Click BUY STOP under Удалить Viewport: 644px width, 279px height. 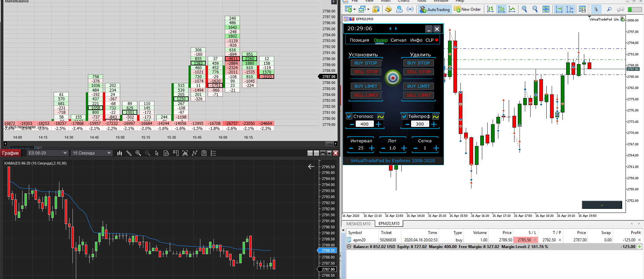click(418, 63)
